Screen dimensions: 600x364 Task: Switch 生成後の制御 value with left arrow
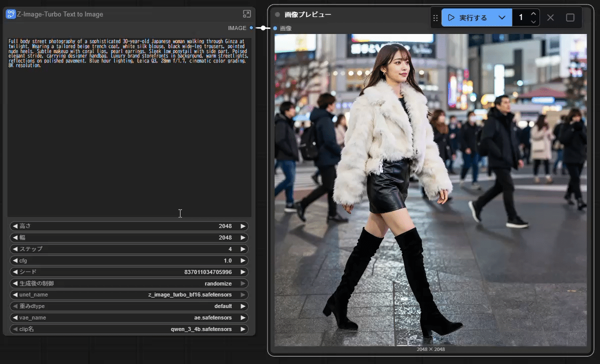pyautogui.click(x=15, y=283)
